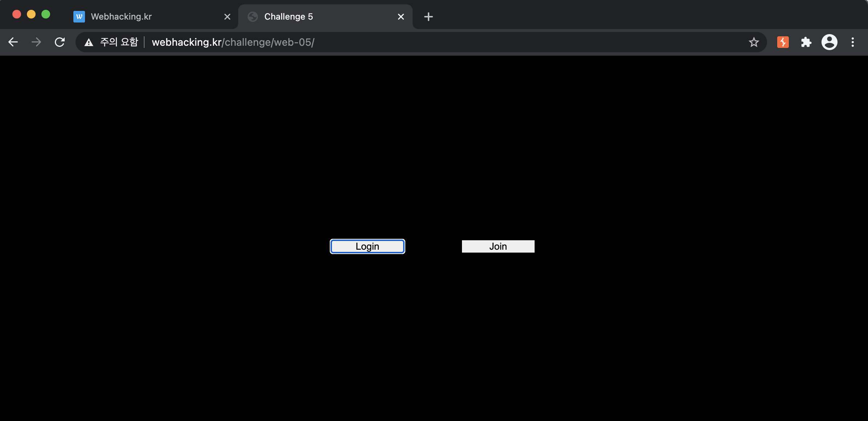
Task: Click the green fullscreen window button
Action: click(46, 14)
